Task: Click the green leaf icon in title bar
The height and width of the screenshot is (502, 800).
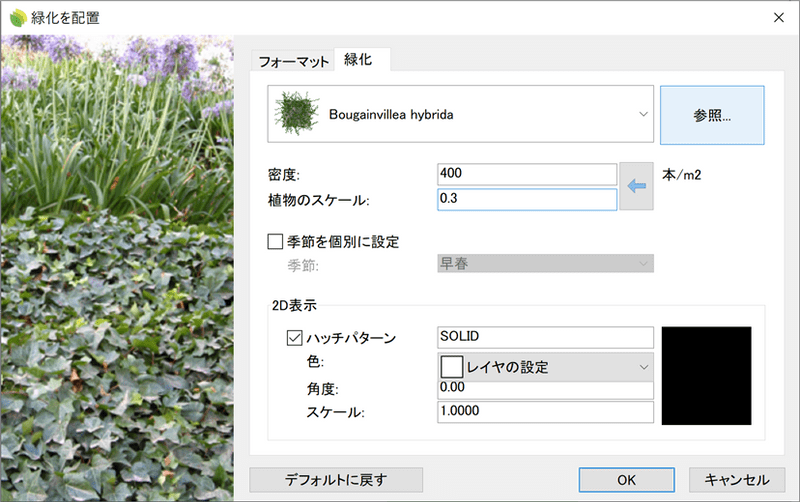Action: click(18, 18)
